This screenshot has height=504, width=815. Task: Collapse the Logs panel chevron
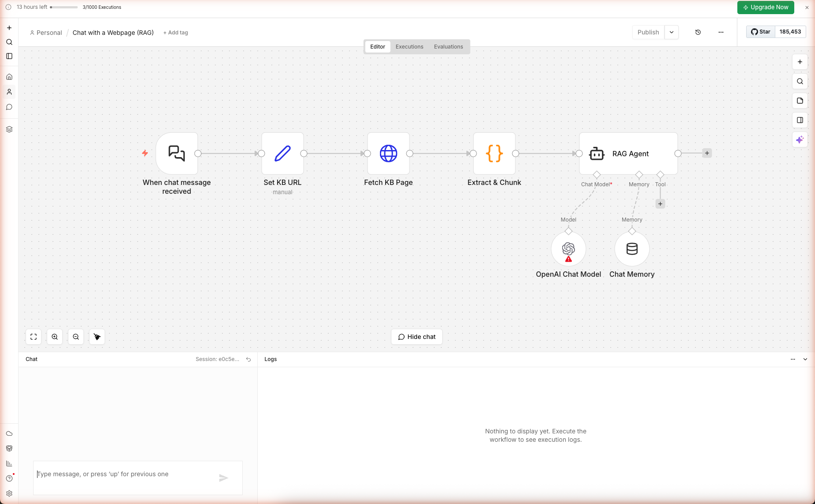pyautogui.click(x=805, y=359)
